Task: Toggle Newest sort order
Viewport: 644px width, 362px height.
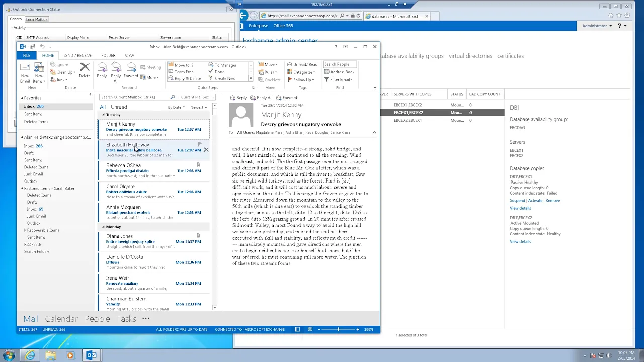Action: tap(199, 107)
